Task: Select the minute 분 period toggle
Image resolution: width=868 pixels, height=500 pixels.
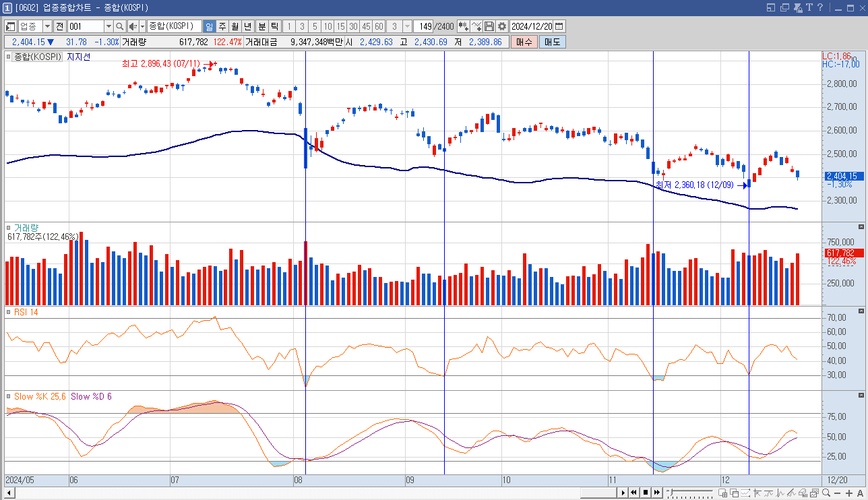Action: pyautogui.click(x=262, y=26)
